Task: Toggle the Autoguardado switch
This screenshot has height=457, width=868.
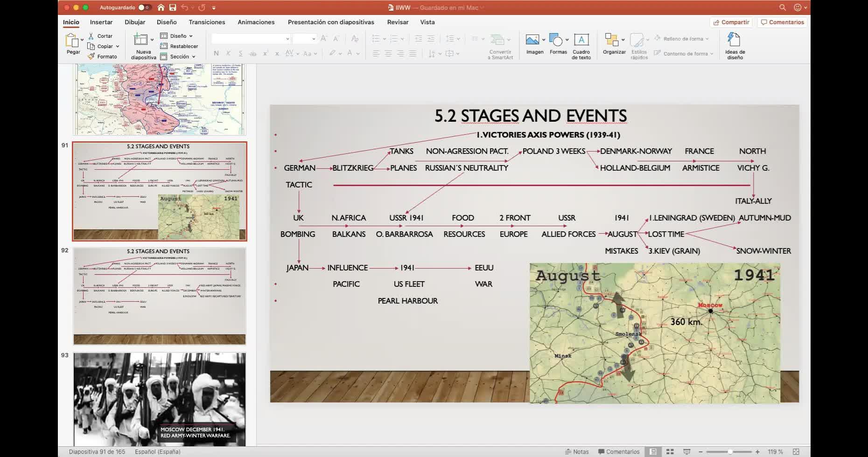Action: tap(144, 7)
